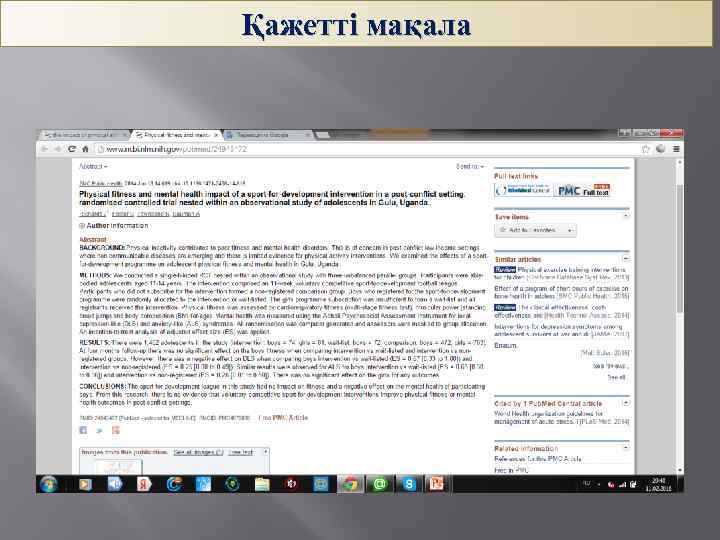Screen dimensions: 720x540
Task: Share the article on Twitter
Action: tap(99, 430)
